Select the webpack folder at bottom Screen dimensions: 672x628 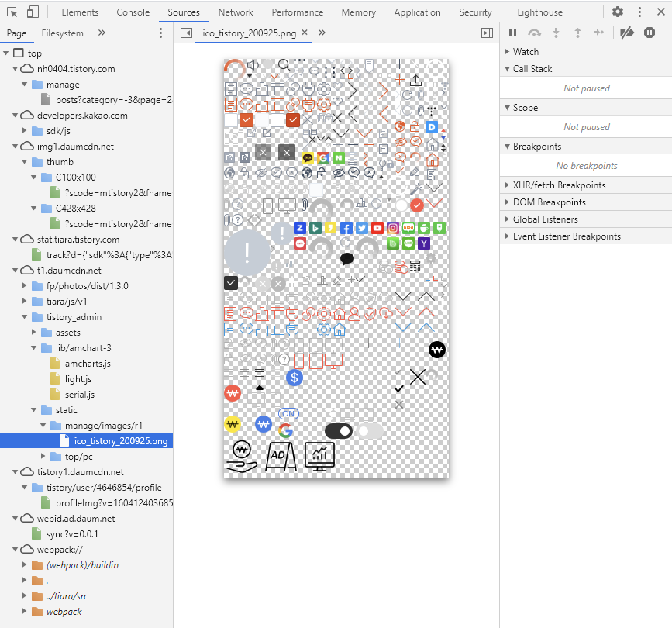64,612
